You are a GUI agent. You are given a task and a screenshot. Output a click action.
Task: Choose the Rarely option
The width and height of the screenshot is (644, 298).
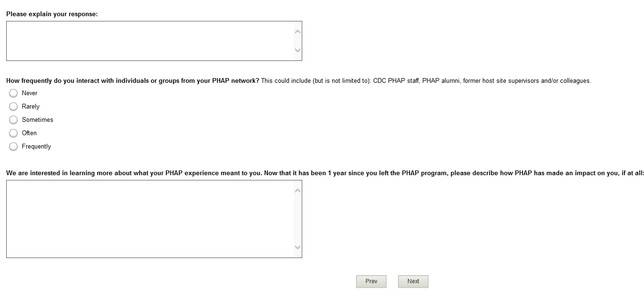[13, 107]
